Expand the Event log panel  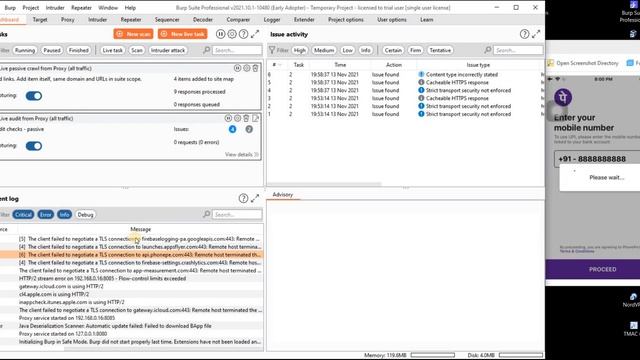(x=255, y=198)
